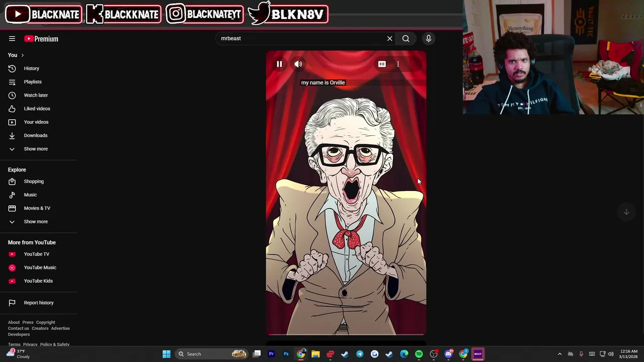Image resolution: width=644 pixels, height=362 pixels.
Task: Open Task View in the taskbar
Action: tap(257, 354)
